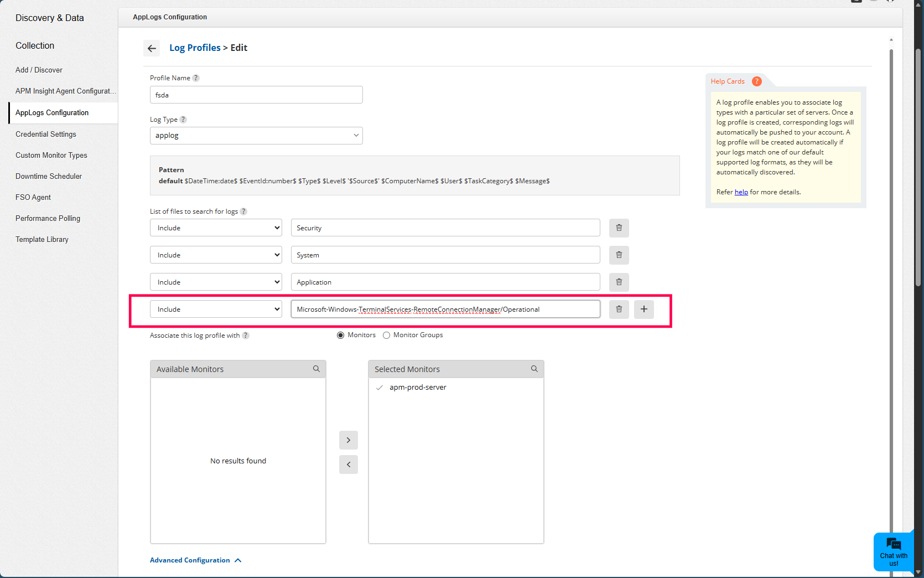Select the Monitor Groups radio button
Image resolution: width=924 pixels, height=578 pixels.
[387, 335]
